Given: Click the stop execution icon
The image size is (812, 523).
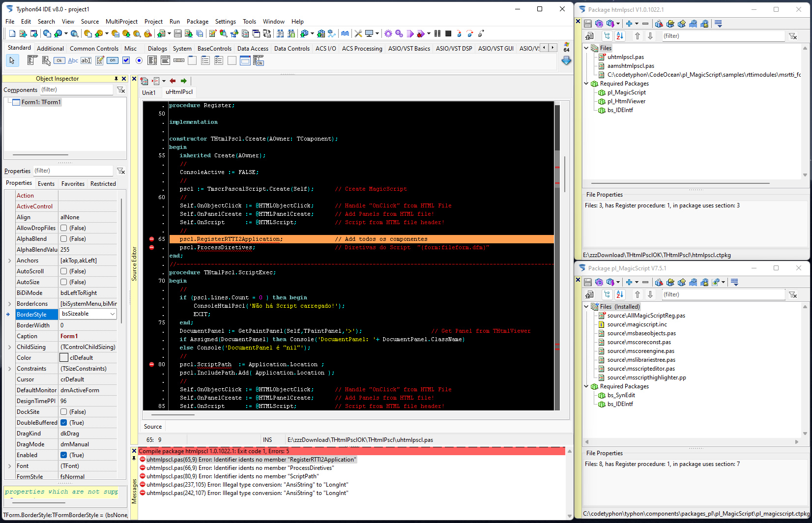Looking at the screenshot, I should pos(448,33).
